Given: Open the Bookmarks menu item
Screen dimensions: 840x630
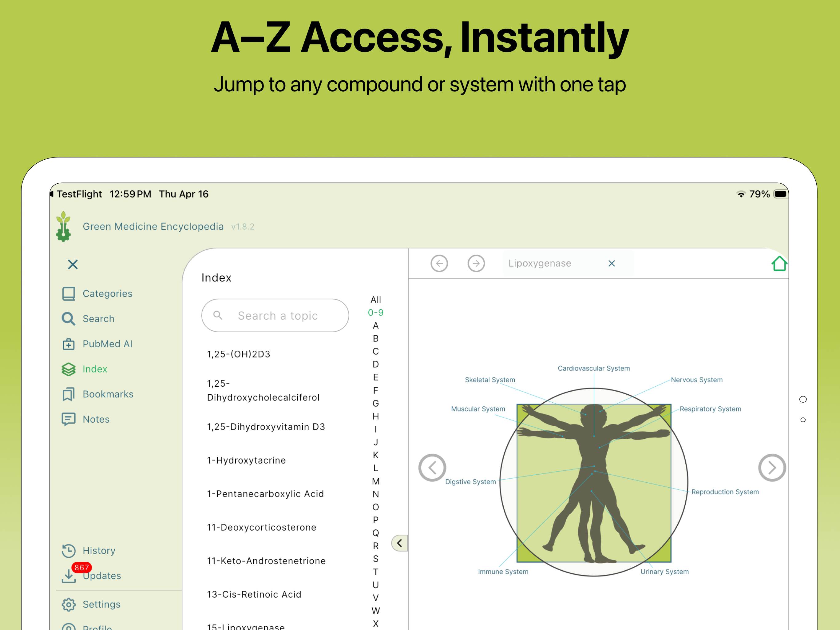Looking at the screenshot, I should [x=108, y=394].
